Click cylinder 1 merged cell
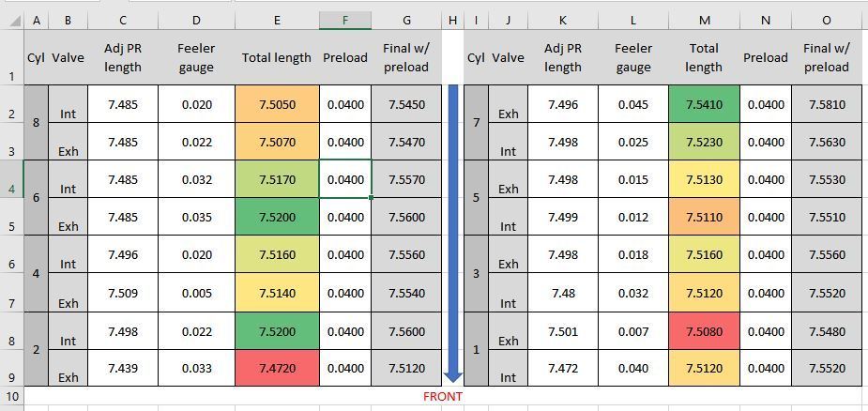868x411 pixels. click(x=476, y=350)
